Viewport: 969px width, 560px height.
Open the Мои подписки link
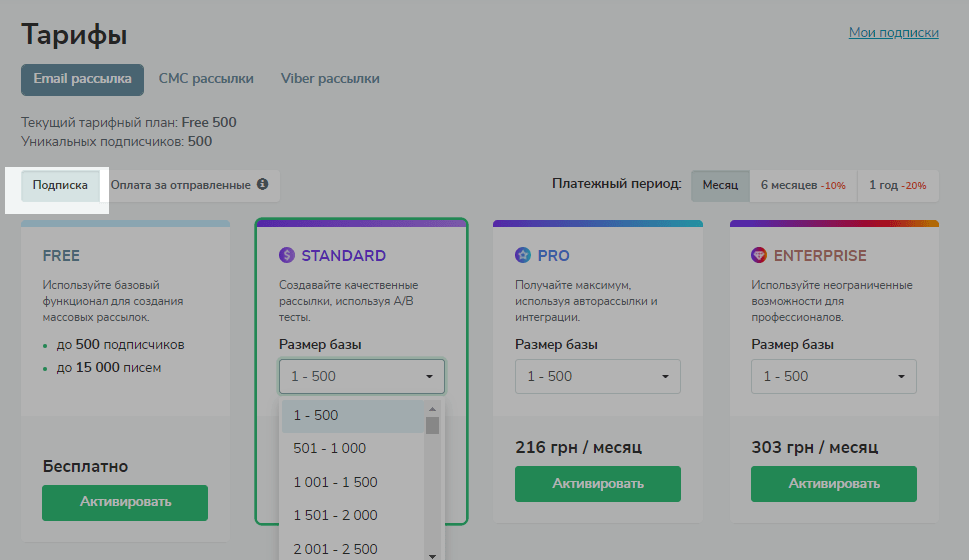pyautogui.click(x=893, y=33)
